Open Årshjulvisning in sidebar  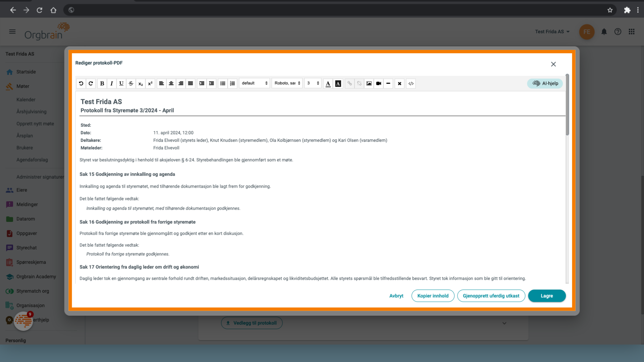click(32, 112)
